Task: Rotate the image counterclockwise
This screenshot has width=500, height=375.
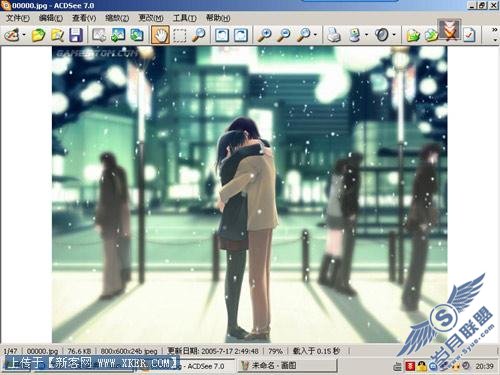Action: coord(222,35)
